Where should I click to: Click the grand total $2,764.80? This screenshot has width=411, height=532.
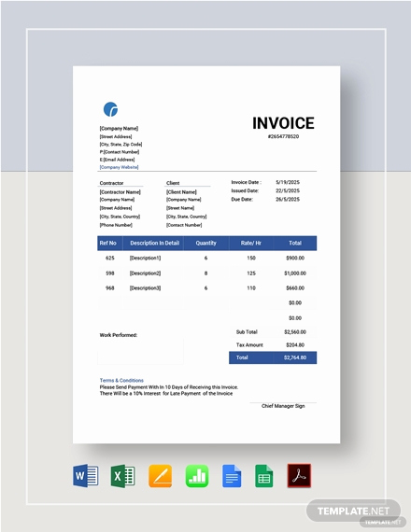click(295, 357)
